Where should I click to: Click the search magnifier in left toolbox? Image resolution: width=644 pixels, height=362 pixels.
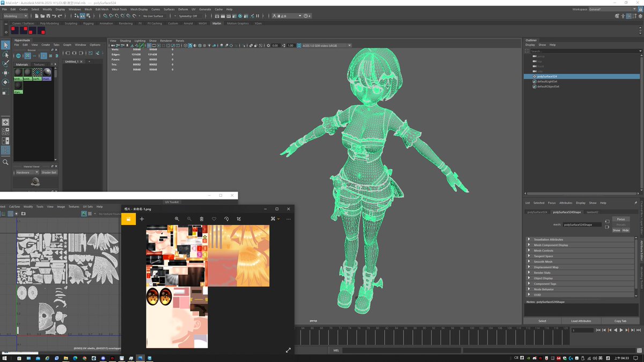pos(5,162)
